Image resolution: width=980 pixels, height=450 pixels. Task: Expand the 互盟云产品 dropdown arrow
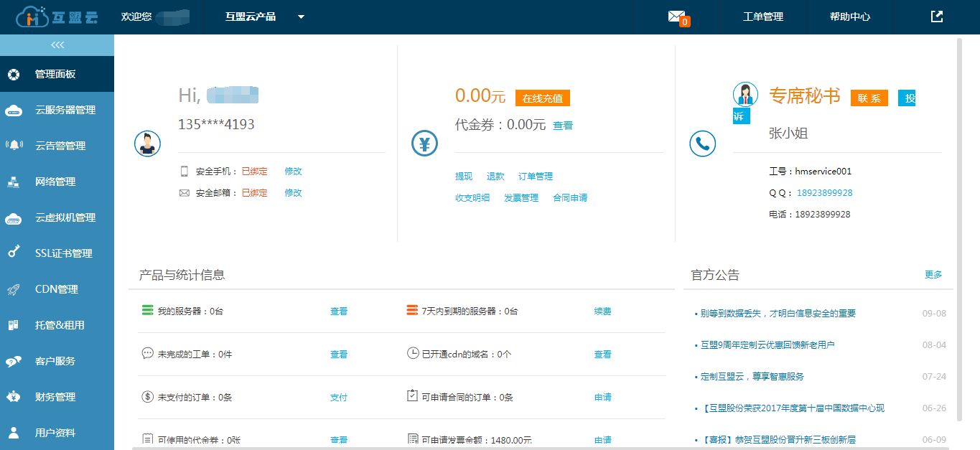coord(301,17)
